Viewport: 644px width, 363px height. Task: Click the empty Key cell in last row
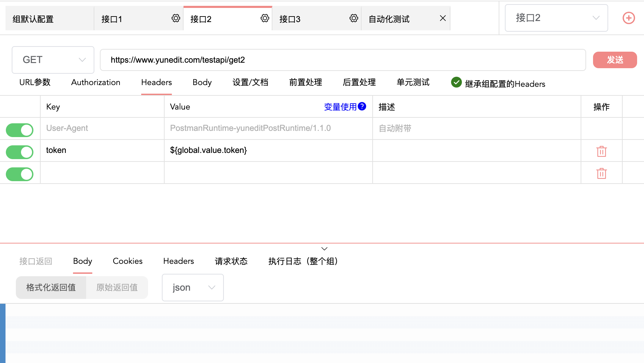click(102, 173)
